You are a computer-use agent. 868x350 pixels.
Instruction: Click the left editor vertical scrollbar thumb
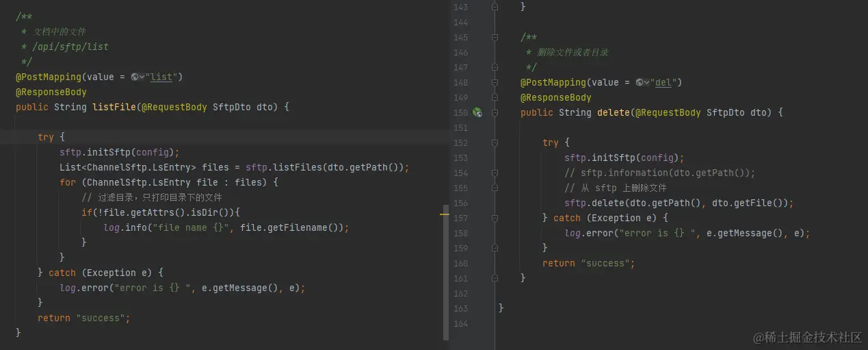446,272
